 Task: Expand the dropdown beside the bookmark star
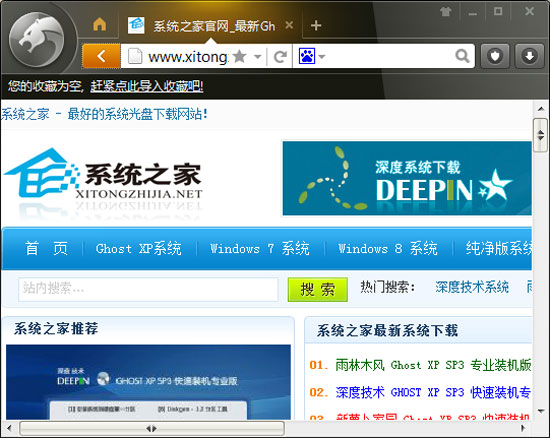pyautogui.click(x=258, y=56)
